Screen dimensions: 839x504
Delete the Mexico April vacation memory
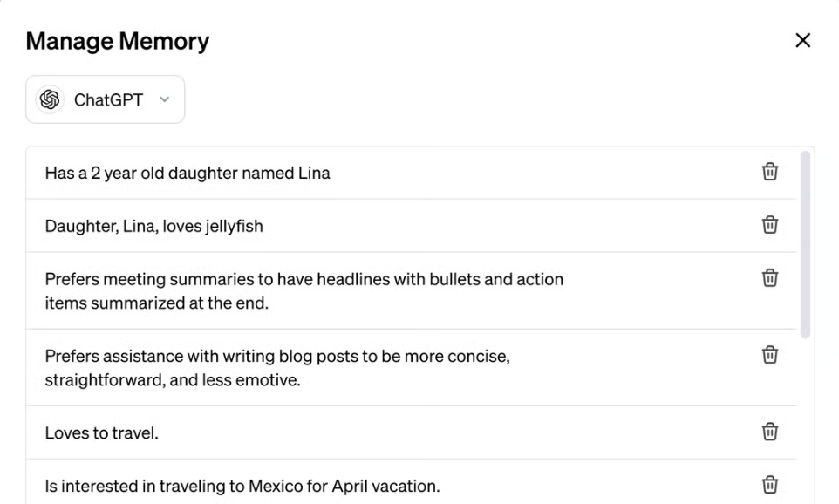(x=769, y=485)
